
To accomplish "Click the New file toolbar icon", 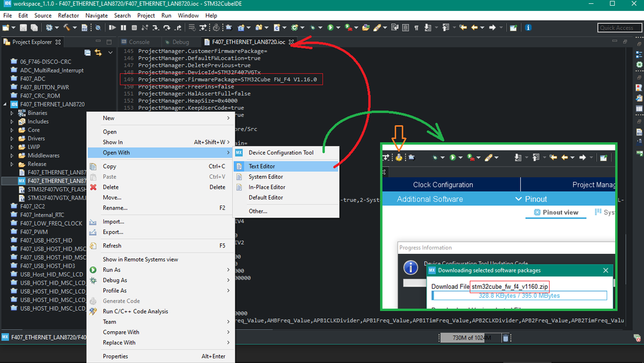I will [6, 28].
